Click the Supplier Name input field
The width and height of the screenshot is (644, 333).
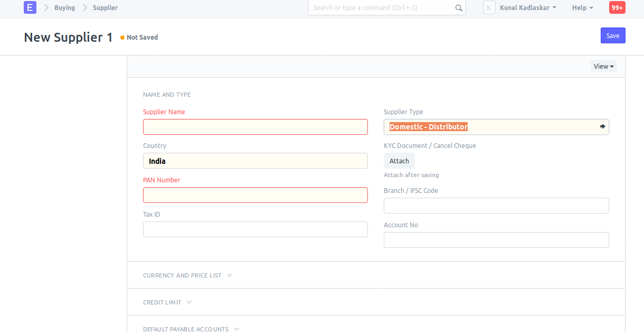pyautogui.click(x=255, y=127)
